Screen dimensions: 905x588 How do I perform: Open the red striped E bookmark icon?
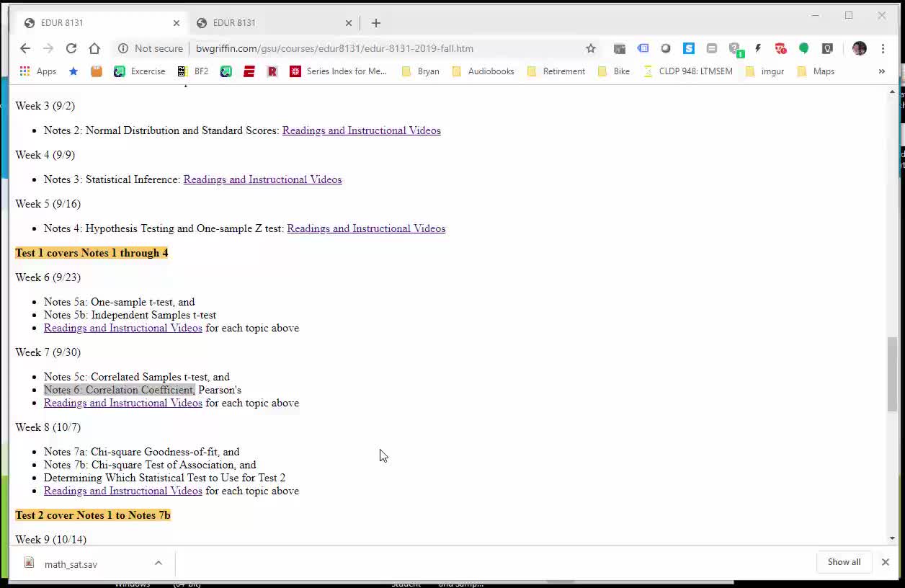[x=249, y=71]
